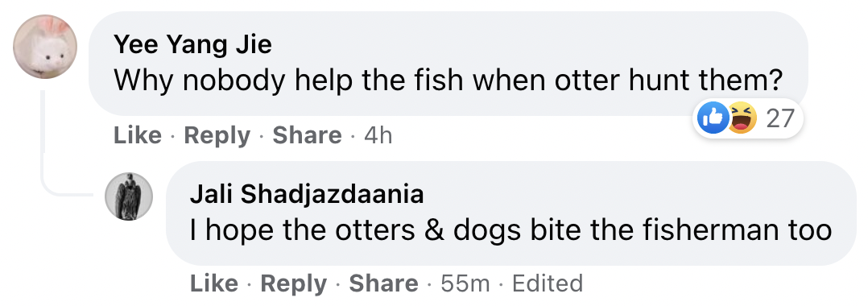868x306 pixels.
Task: Click the fisherman reply comment text
Action: (x=511, y=230)
